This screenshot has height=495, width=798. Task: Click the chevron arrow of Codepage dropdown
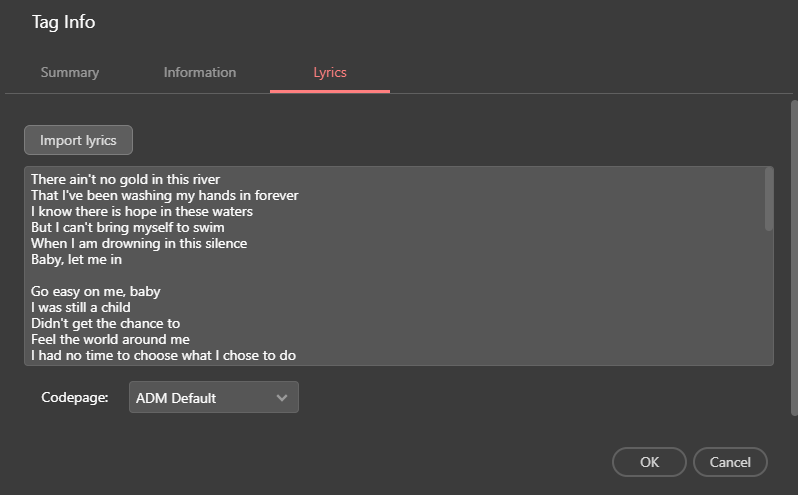click(x=282, y=397)
